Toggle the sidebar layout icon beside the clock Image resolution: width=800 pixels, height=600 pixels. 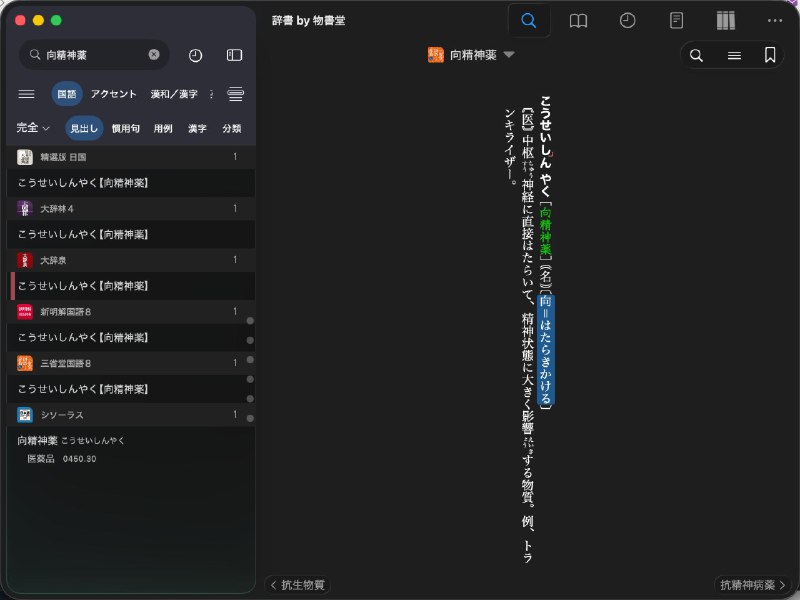233,55
